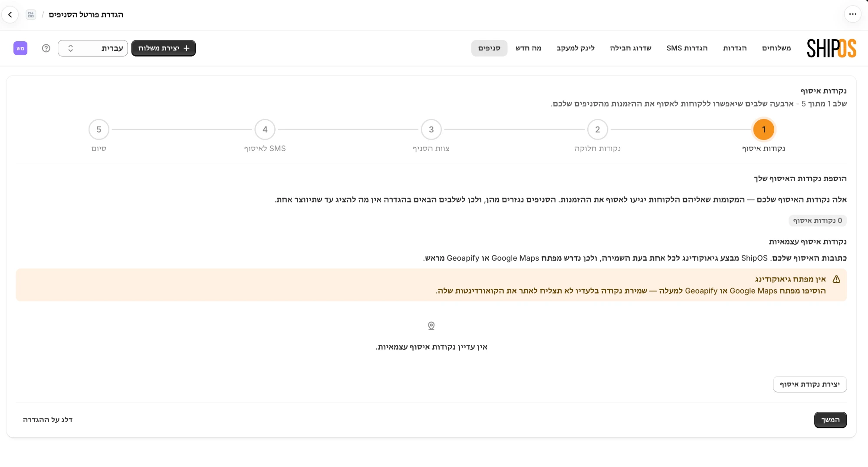
Task: Click the 0 נקודות איסוף count badge
Action: tap(818, 221)
